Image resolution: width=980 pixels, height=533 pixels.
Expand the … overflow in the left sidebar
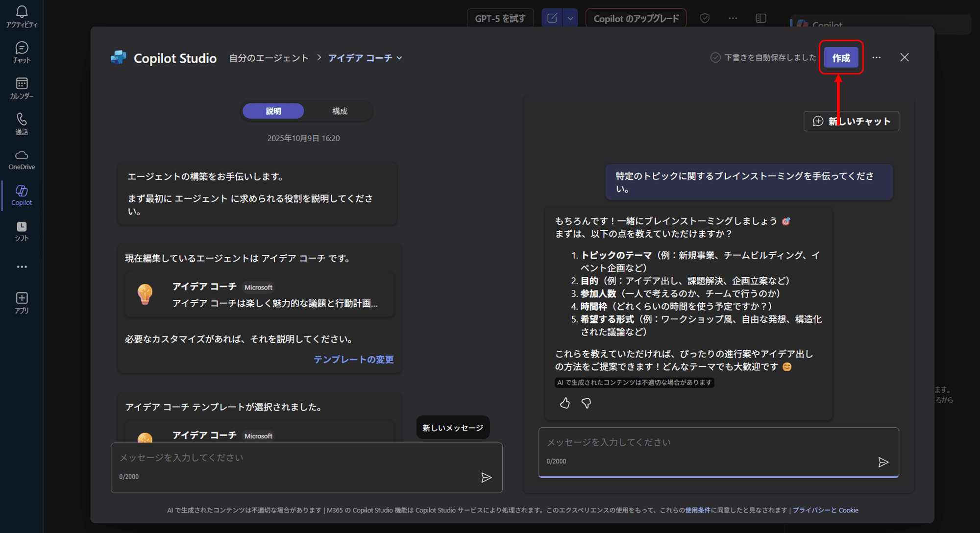click(x=22, y=266)
